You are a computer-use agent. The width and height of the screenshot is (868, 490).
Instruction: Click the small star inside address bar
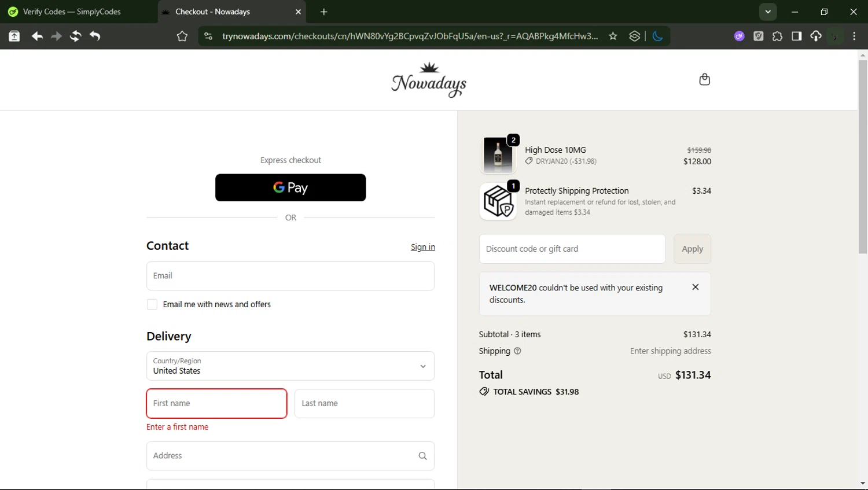coord(613,36)
